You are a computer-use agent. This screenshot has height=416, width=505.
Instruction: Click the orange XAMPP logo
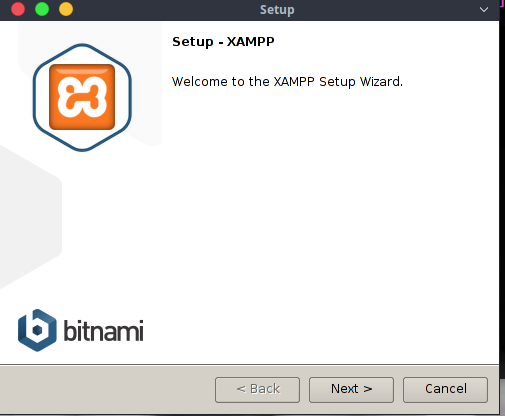click(x=82, y=97)
